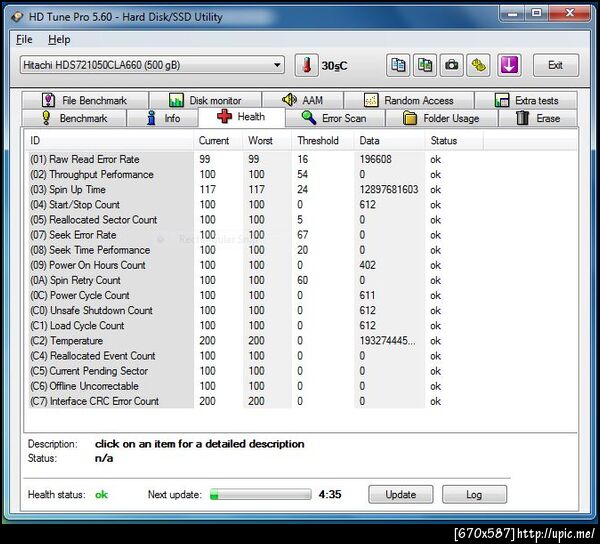Screen dimensions: 600x544
Task: Click the Threshold column header
Action: click(x=323, y=140)
